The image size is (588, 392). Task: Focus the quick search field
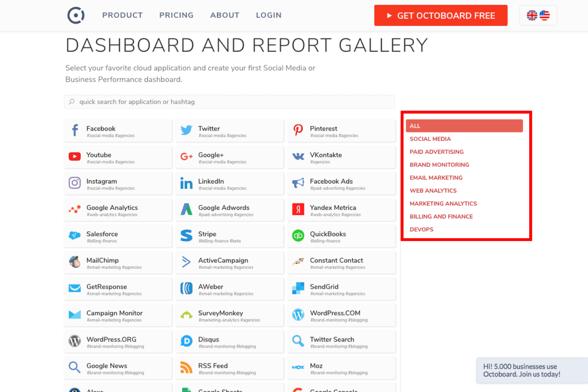coord(229,102)
